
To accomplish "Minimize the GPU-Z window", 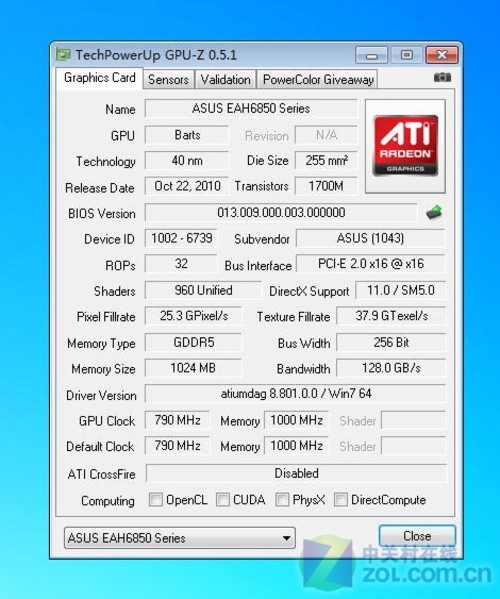I will (x=371, y=56).
